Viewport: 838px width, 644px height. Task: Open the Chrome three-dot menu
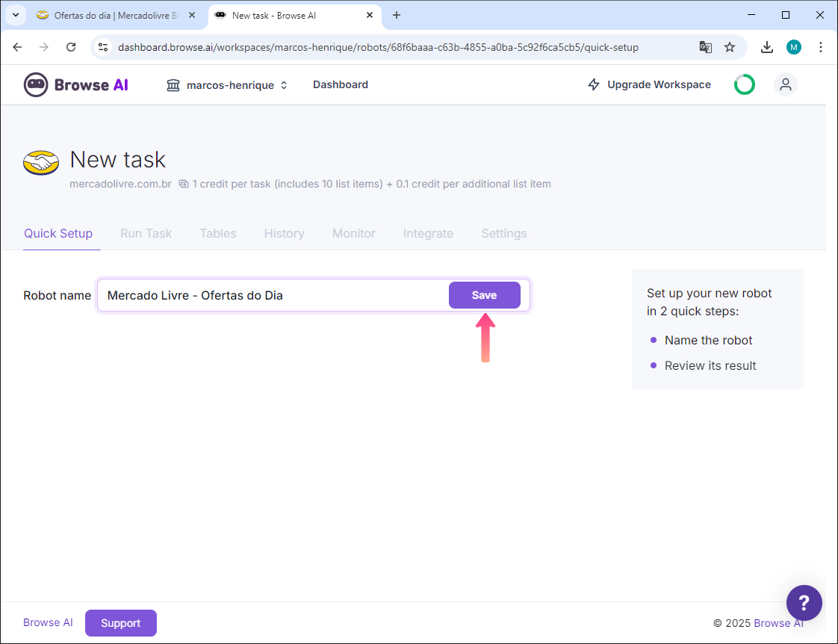(x=820, y=47)
